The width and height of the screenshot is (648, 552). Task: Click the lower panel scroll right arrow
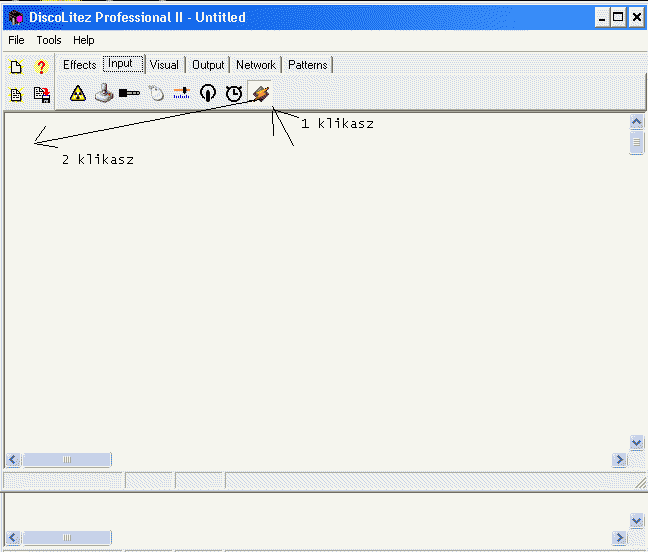tap(619, 538)
